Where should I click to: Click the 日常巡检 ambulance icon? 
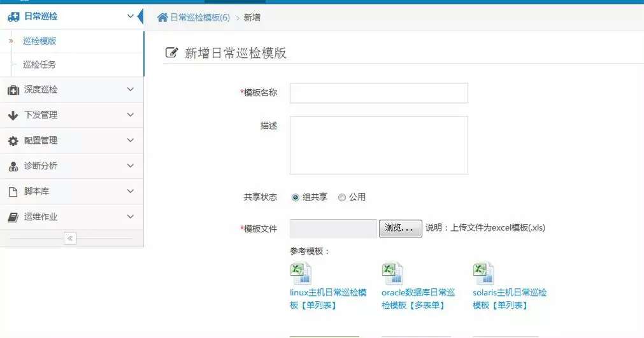(x=13, y=17)
